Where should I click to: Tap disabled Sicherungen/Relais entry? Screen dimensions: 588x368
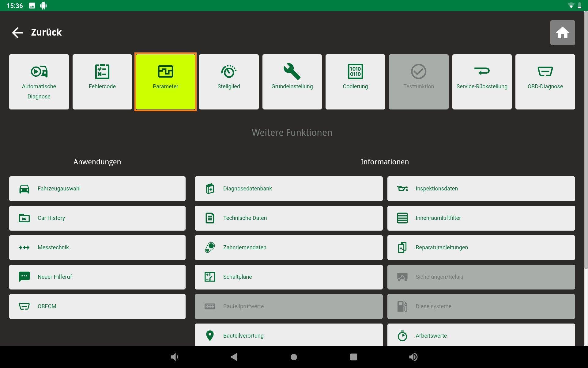tap(481, 277)
